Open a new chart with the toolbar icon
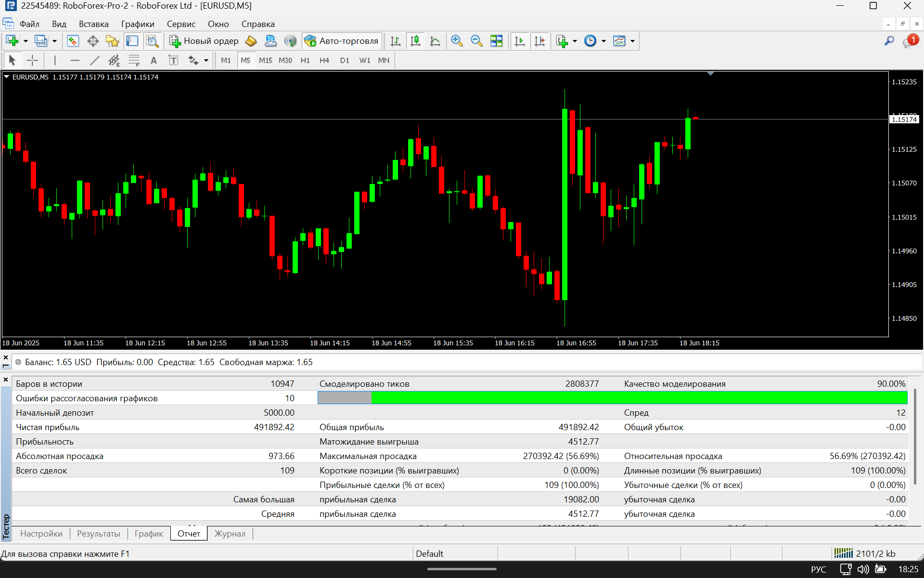 click(12, 41)
